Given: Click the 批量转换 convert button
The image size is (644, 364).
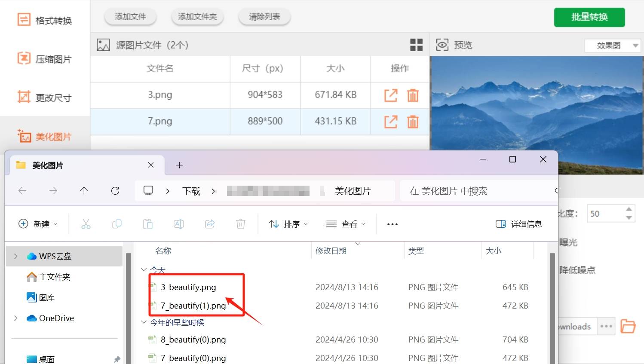Looking at the screenshot, I should [x=589, y=18].
